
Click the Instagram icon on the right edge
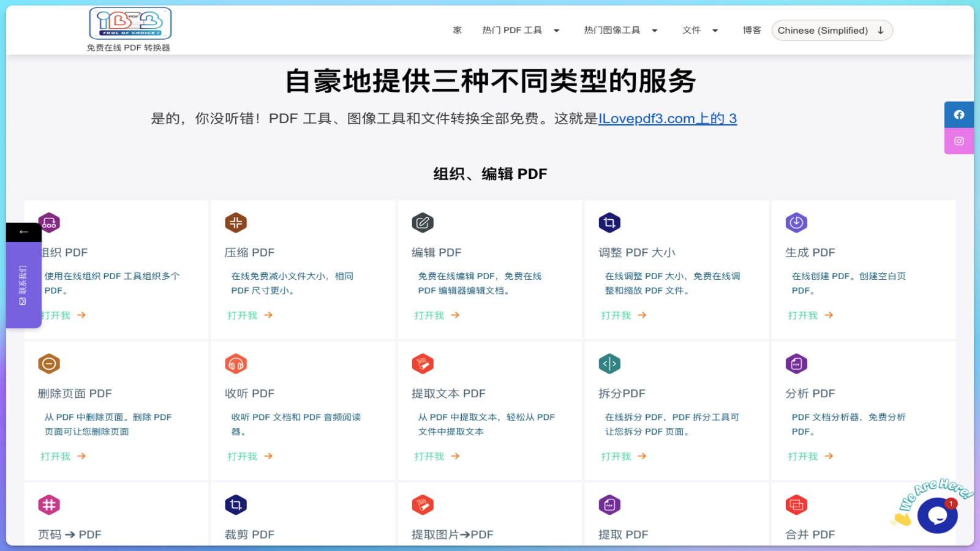tap(959, 141)
